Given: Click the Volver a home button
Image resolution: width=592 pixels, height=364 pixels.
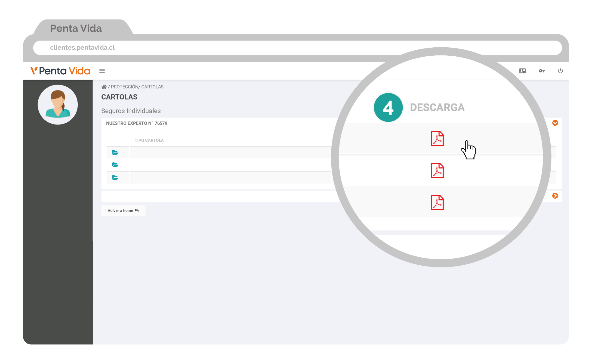Looking at the screenshot, I should [x=123, y=211].
